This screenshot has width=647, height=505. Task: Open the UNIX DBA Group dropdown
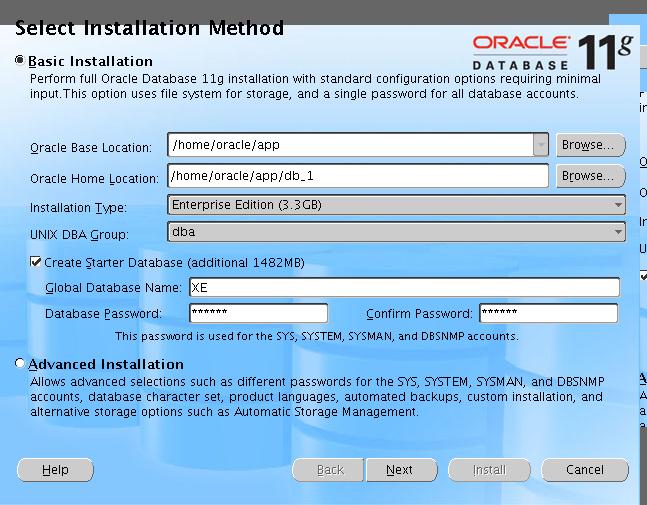pos(396,232)
